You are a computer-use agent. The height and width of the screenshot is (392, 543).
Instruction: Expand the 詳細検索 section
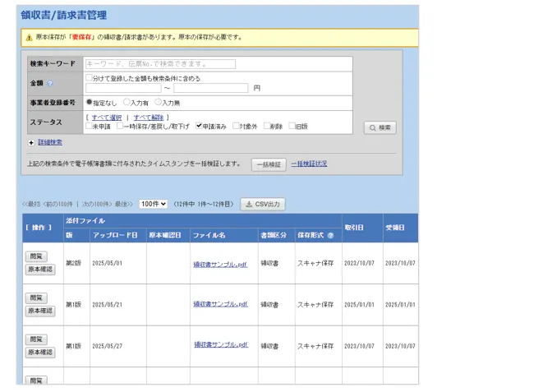49,142
